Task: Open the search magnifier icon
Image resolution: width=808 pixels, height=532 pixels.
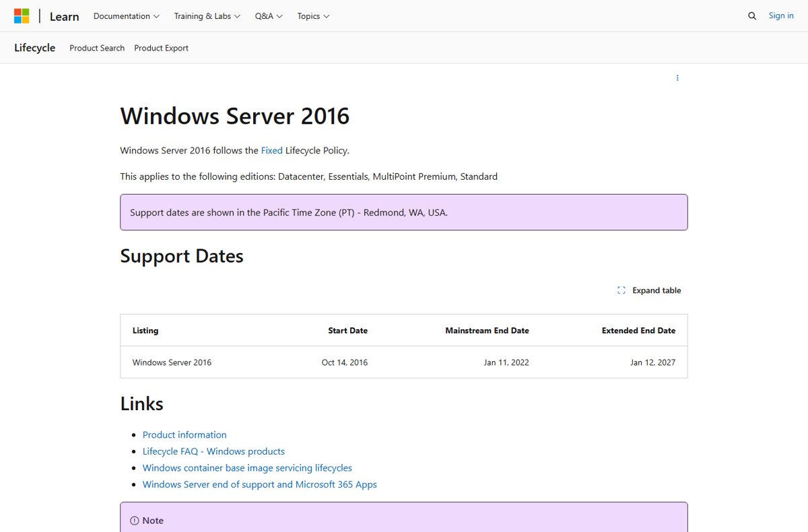Action: coord(752,16)
